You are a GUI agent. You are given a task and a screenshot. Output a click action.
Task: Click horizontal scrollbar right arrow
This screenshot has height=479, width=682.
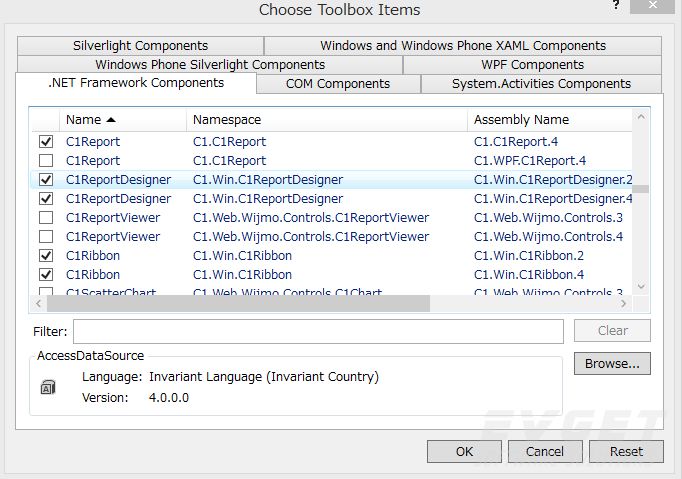pyautogui.click(x=624, y=303)
